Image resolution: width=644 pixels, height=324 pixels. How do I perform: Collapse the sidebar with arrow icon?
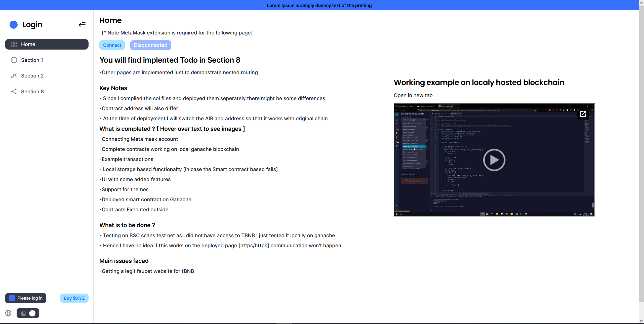[x=82, y=24]
